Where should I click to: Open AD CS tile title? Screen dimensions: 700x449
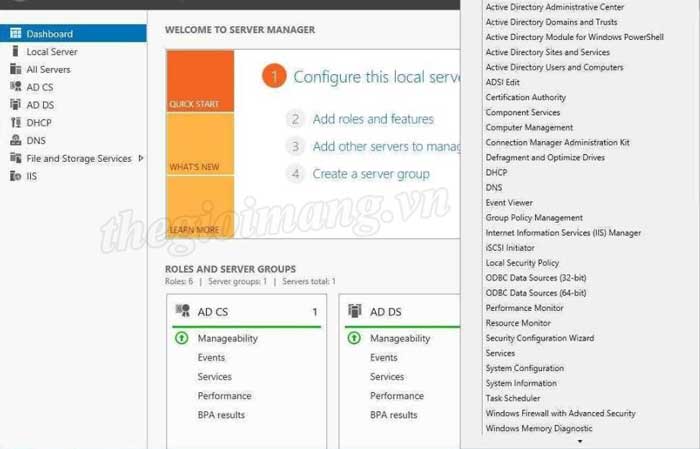[213, 312]
